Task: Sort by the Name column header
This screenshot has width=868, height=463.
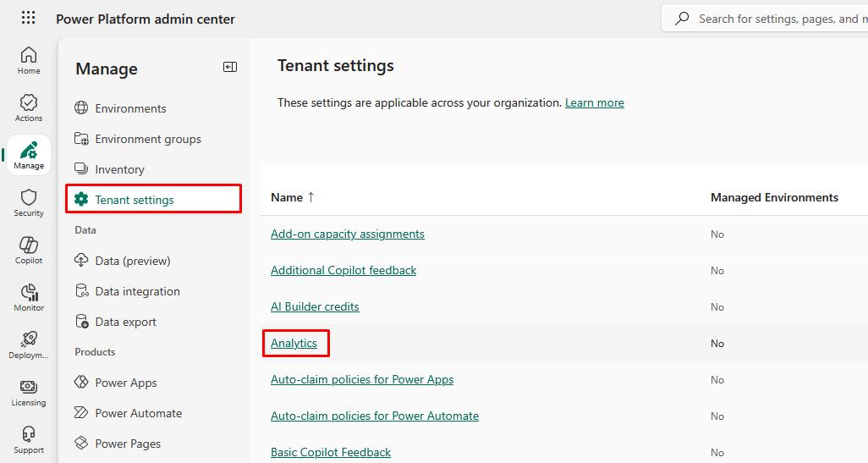Action: point(292,197)
